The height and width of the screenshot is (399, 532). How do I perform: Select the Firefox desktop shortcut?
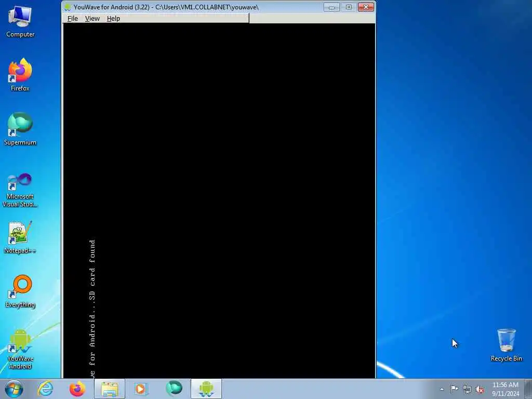tap(20, 75)
